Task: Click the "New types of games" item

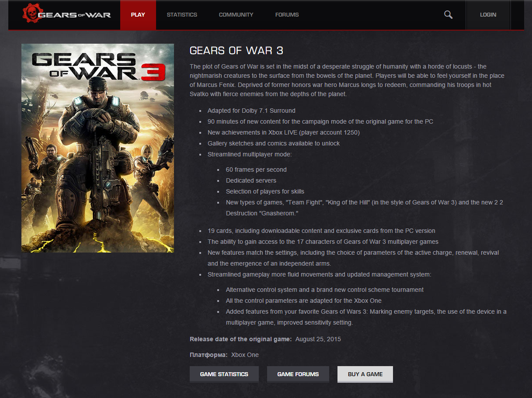Action: [365, 208]
